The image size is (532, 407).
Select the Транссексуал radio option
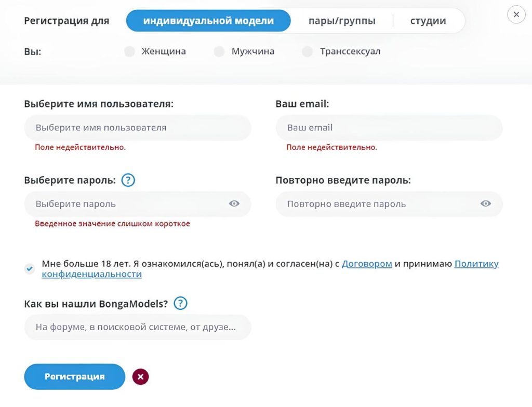pyautogui.click(x=308, y=51)
